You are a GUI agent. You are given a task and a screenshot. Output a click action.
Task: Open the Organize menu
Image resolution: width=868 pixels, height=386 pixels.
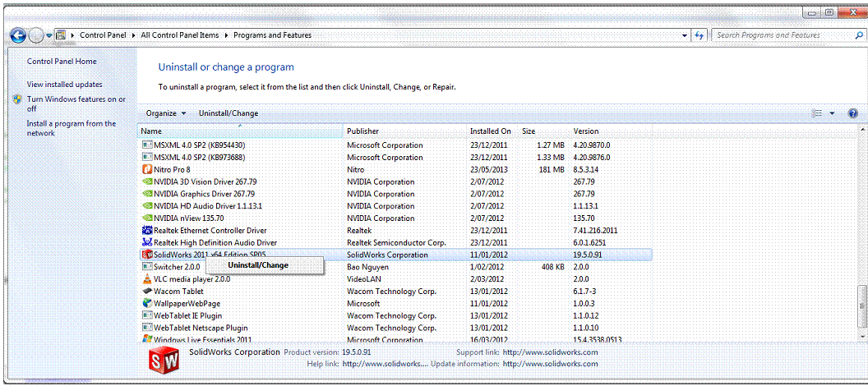click(x=166, y=113)
